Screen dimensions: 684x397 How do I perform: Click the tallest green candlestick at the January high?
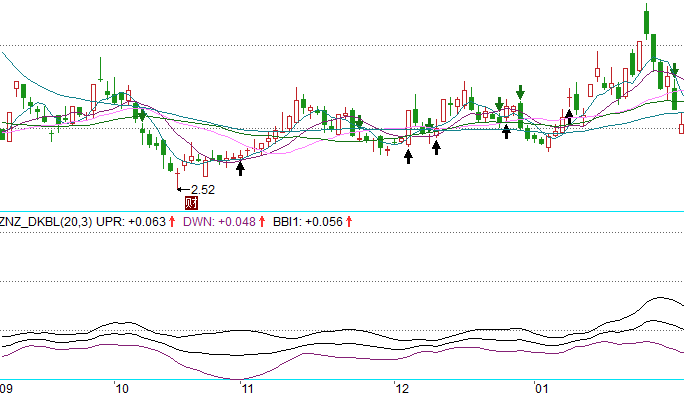pyautogui.click(x=646, y=22)
